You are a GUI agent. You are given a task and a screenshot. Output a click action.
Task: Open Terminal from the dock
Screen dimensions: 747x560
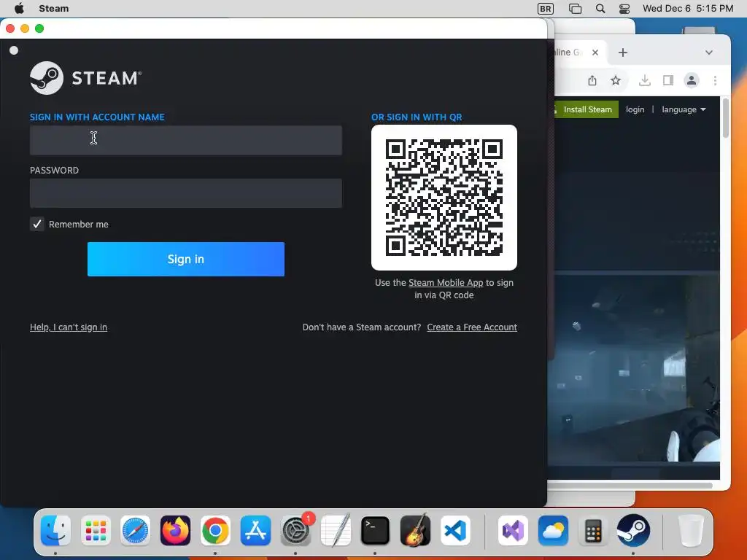[x=375, y=531]
